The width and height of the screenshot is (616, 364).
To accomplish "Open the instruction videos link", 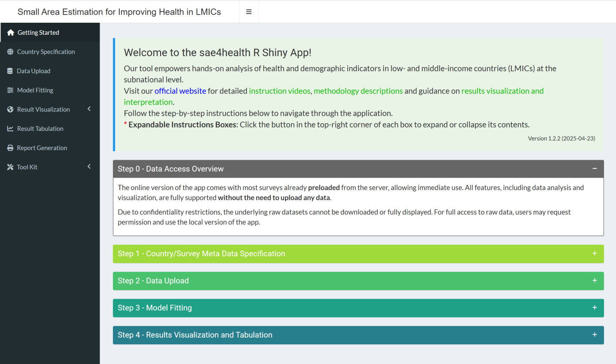I will coord(279,91).
